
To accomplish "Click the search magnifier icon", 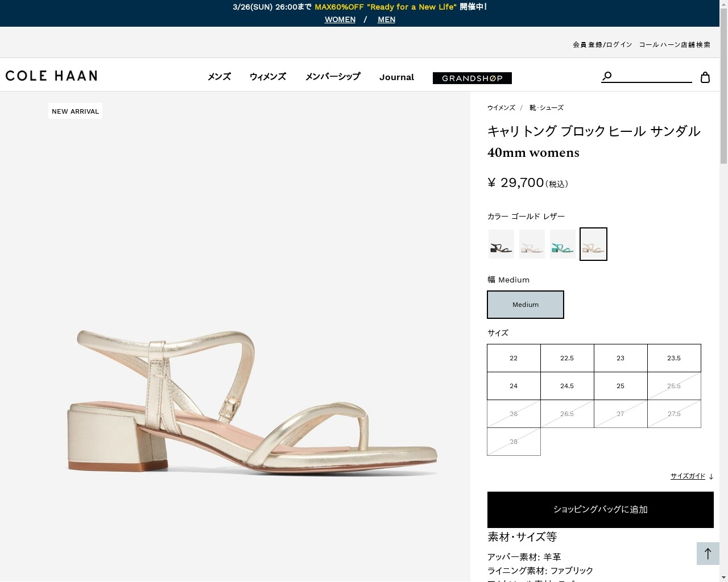I will coord(607,76).
